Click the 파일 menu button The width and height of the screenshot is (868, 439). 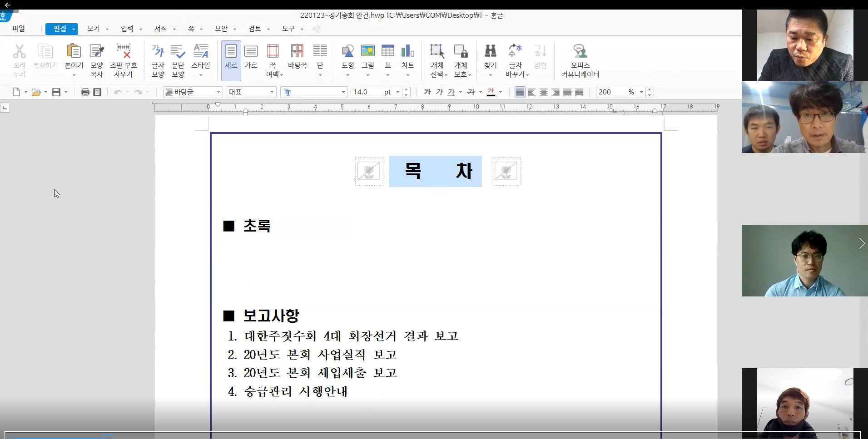tap(19, 29)
